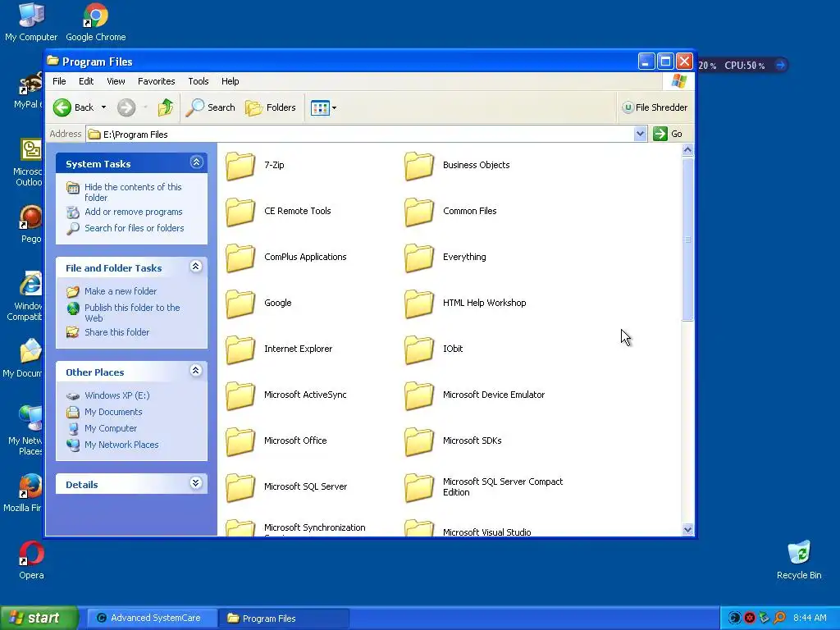Toggle the Folders pane button
The width and height of the screenshot is (840, 630).
[x=271, y=107]
